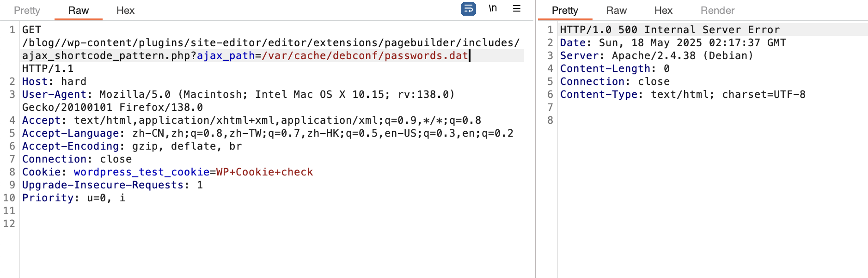Open the request panel hamburger menu
This screenshot has height=278, width=868.
[517, 8]
